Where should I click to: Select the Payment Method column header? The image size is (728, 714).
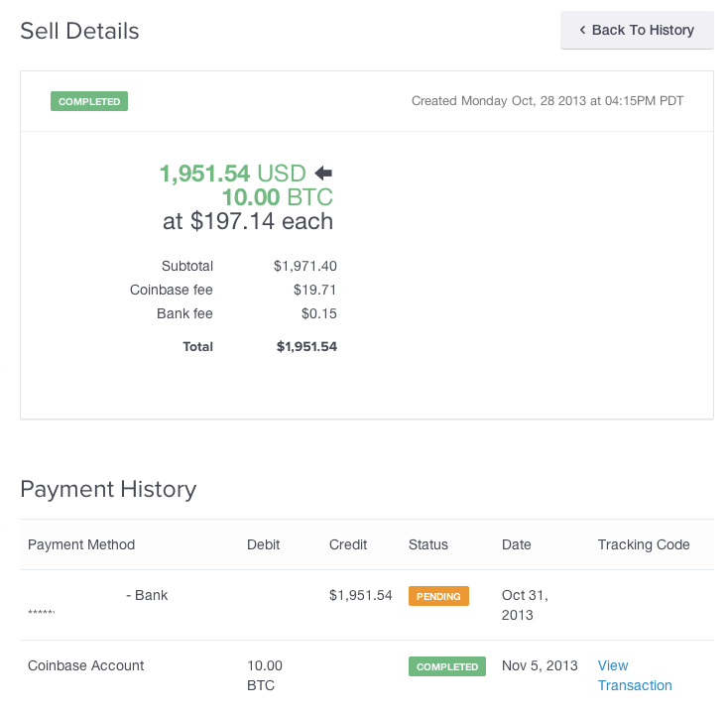(x=81, y=544)
